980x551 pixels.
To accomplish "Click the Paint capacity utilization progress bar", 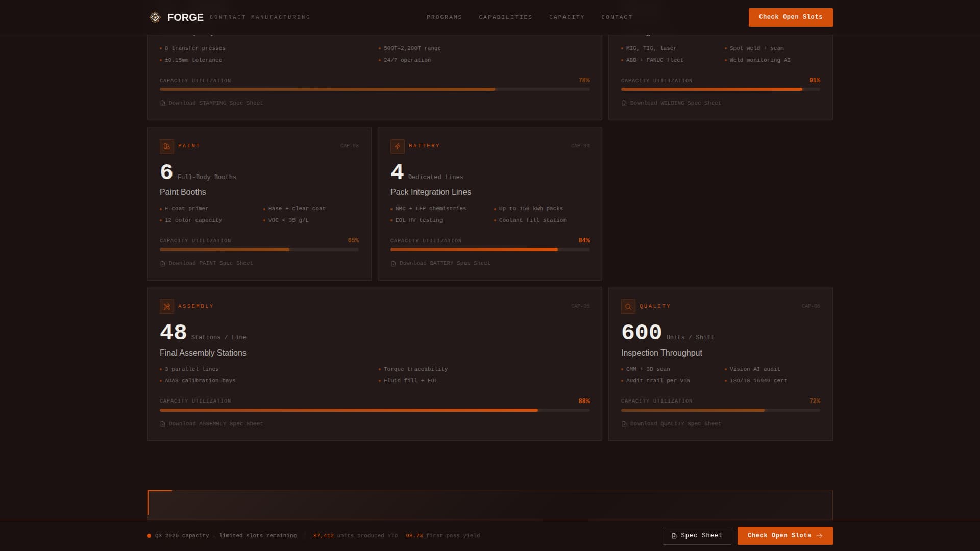I will point(259,249).
